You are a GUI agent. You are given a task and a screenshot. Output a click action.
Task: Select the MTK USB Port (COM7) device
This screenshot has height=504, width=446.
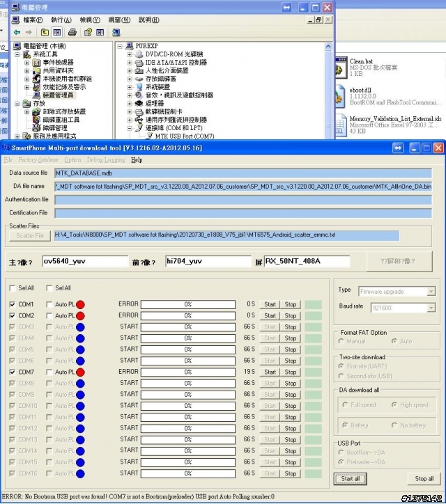pos(184,136)
